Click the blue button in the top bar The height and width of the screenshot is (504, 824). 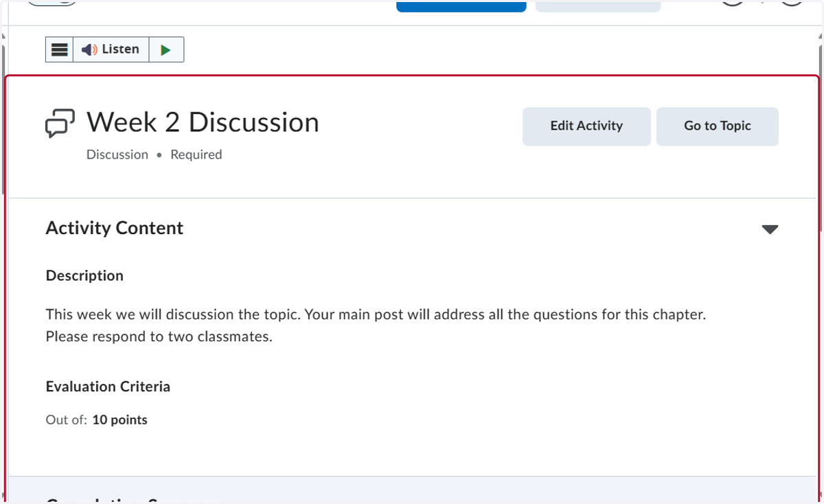pos(461,5)
